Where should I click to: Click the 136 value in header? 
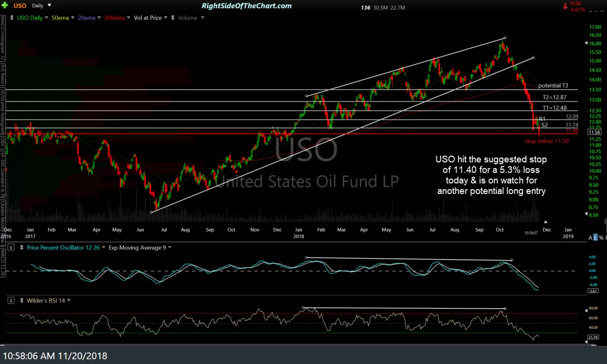(x=366, y=8)
